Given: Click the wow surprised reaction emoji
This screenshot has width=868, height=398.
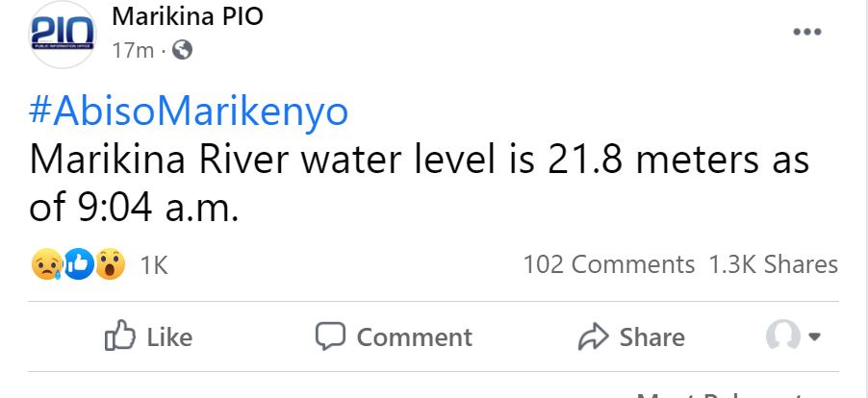Looking at the screenshot, I should tap(110, 264).
